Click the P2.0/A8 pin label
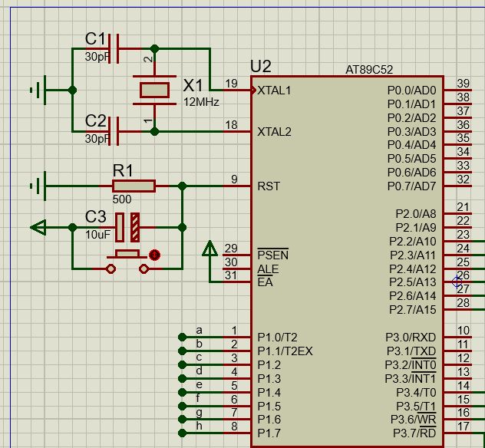The height and width of the screenshot is (448, 485). pyautogui.click(x=416, y=214)
